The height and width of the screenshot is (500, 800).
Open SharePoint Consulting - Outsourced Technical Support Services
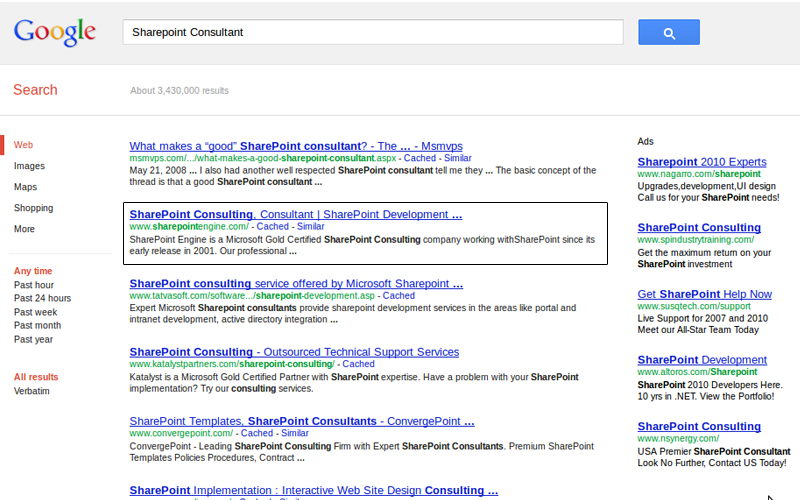[x=294, y=352]
